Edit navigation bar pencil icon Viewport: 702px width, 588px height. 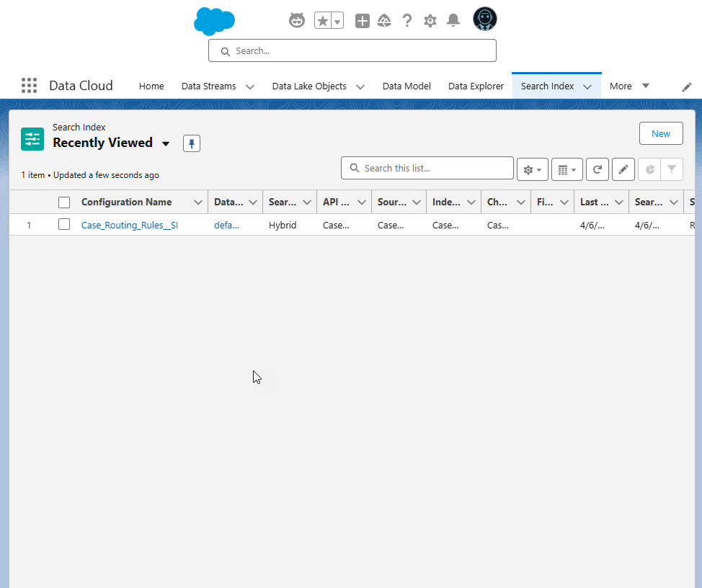[x=686, y=86]
